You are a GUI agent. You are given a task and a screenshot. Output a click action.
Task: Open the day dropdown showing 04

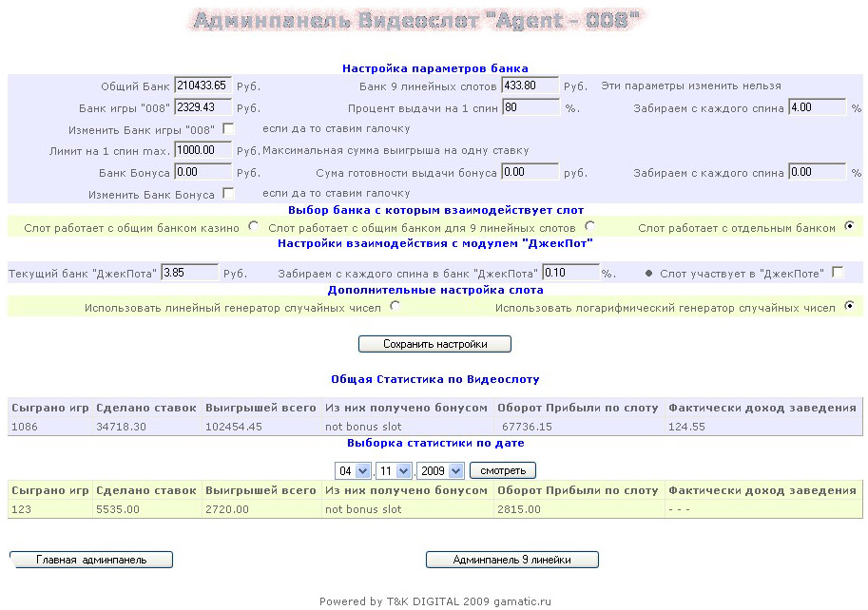[353, 470]
